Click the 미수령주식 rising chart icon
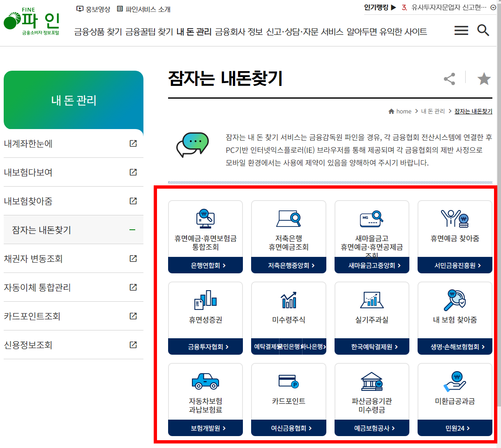Image resolution: width=501 pixels, height=448 pixels. click(289, 300)
